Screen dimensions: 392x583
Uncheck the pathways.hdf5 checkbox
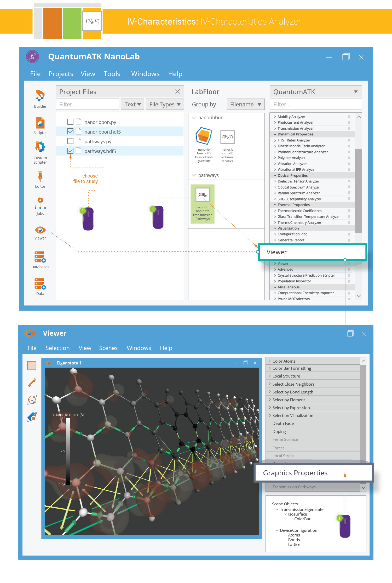[70, 151]
